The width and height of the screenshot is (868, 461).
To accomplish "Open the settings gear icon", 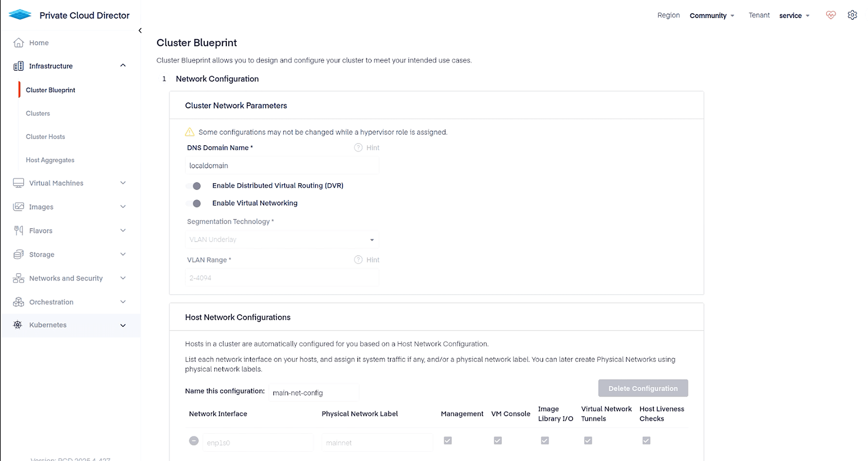I will 852,15.
